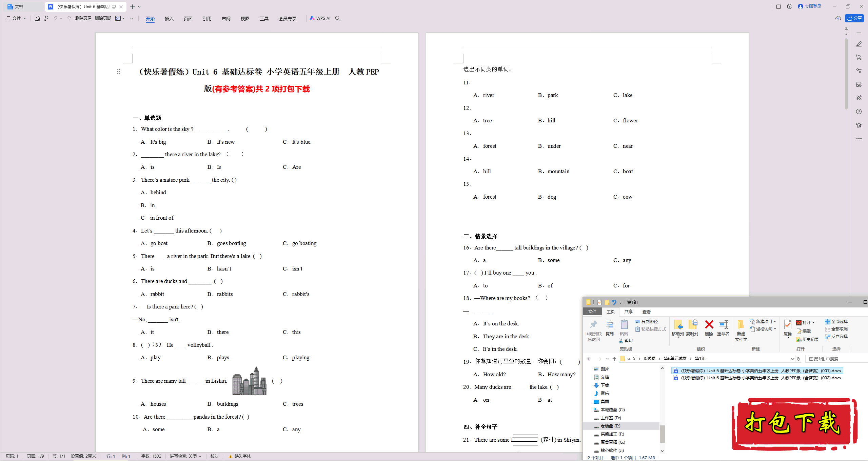Switch to the 页面 ribbon tab
Image resolution: width=868 pixels, height=461 pixels.
[x=188, y=19]
